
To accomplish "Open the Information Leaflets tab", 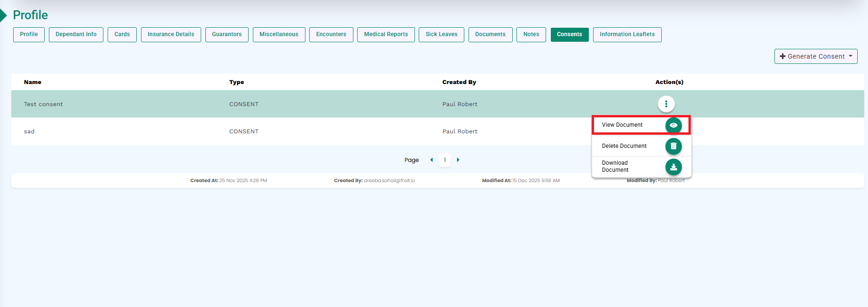I will point(627,34).
